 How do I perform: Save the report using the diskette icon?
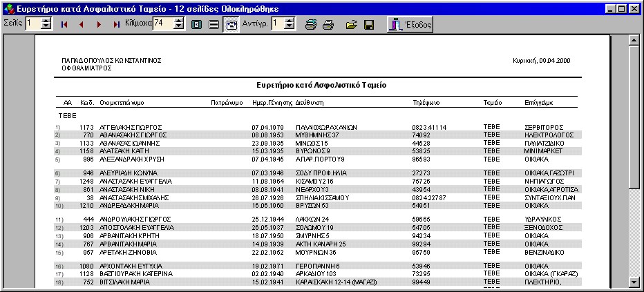[369, 24]
